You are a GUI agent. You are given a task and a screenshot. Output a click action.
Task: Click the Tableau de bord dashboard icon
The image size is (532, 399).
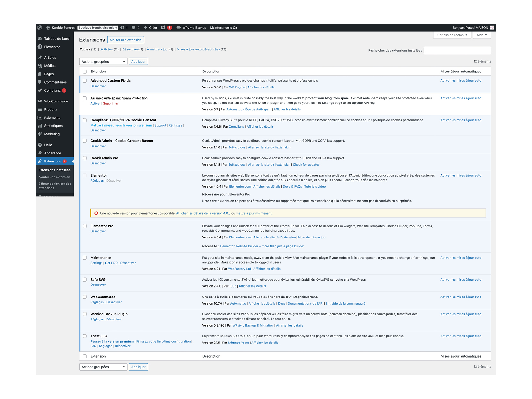(x=40, y=39)
